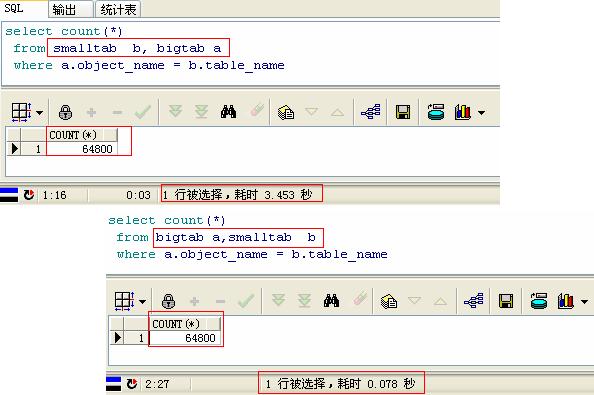Screen dimensions: 594x395
Task: Click insert record plus in 0.078 秒 window
Action: [194, 301]
